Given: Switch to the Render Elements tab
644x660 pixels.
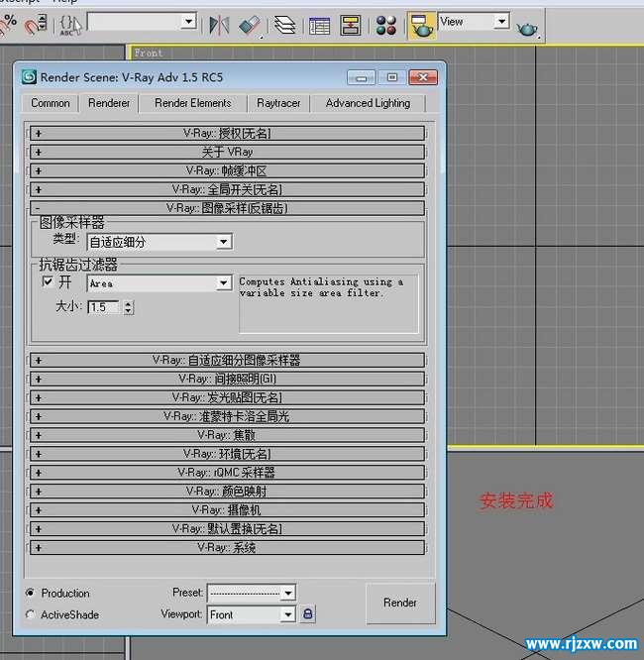Looking at the screenshot, I should [193, 103].
